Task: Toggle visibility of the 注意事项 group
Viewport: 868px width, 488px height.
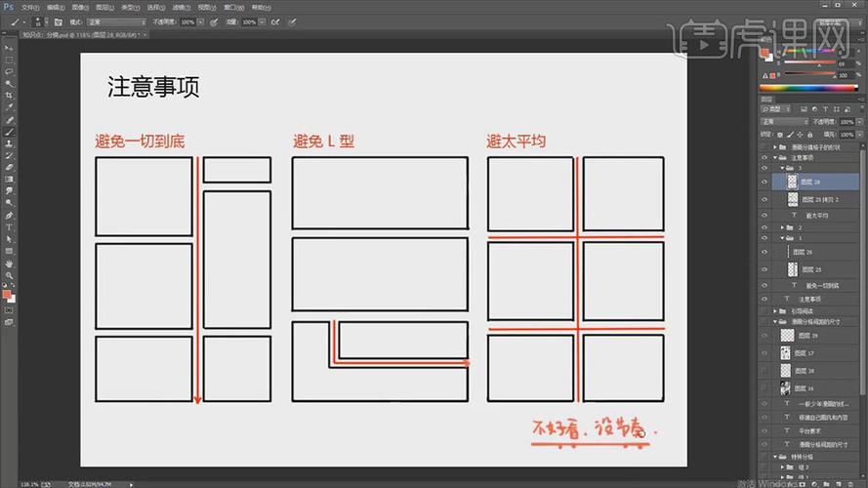Action: coord(765,157)
